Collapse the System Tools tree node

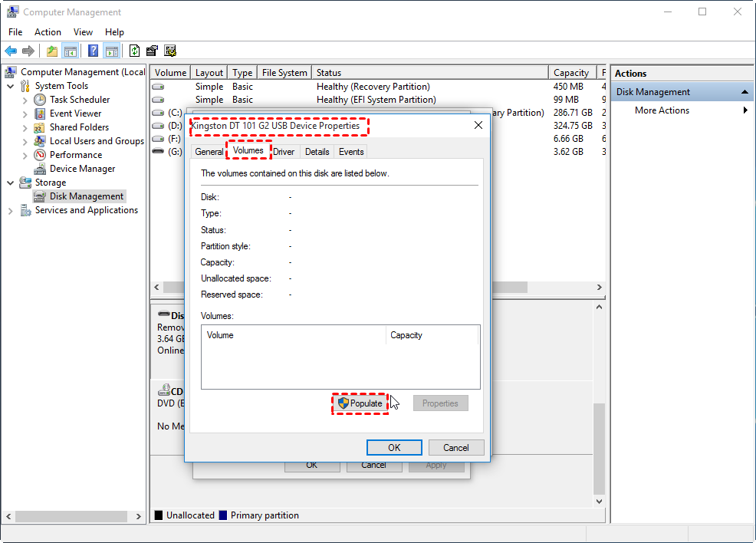pyautogui.click(x=11, y=87)
